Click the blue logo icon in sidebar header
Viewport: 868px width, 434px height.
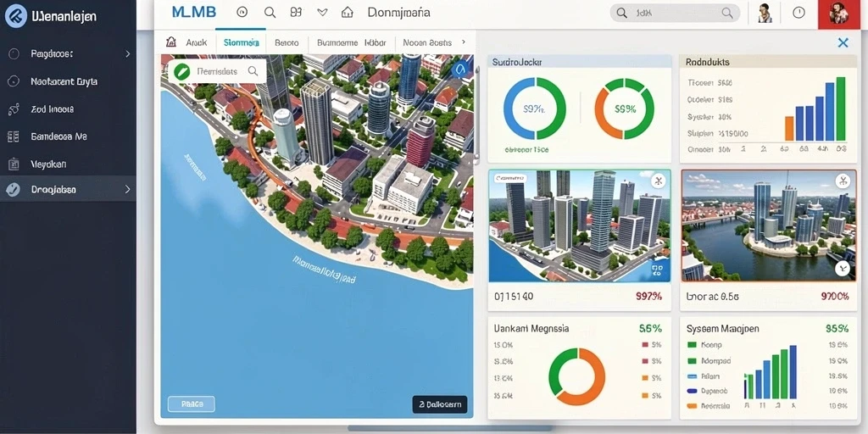16,16
